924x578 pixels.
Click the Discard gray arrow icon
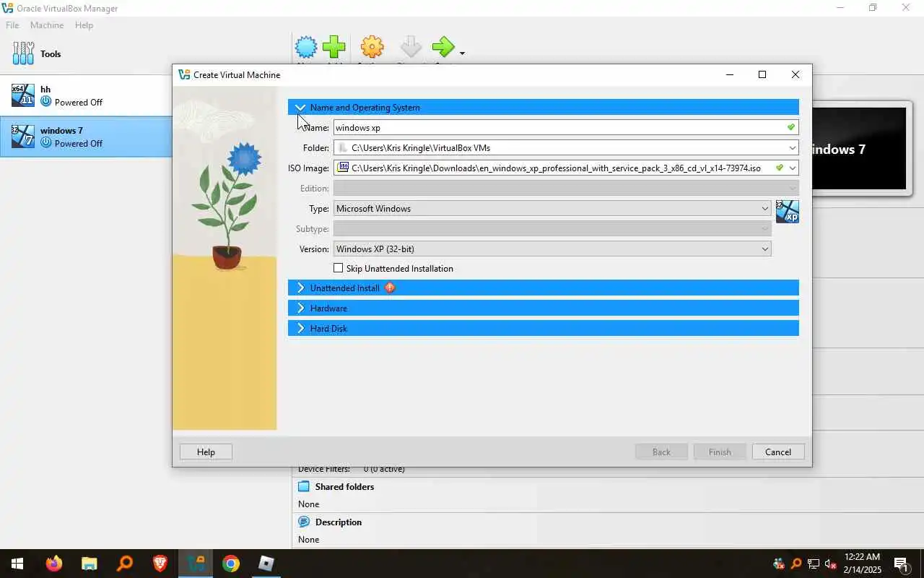[x=411, y=48]
